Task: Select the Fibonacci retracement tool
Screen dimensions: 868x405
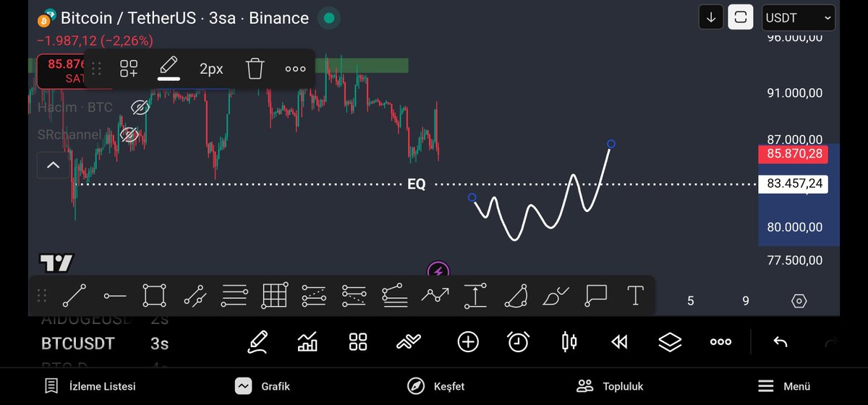Action: click(x=394, y=296)
